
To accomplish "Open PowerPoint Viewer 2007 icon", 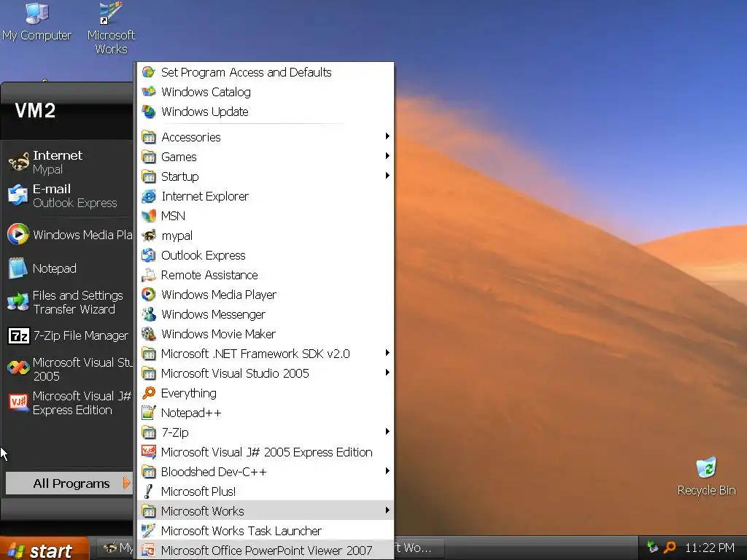I will (x=149, y=551).
